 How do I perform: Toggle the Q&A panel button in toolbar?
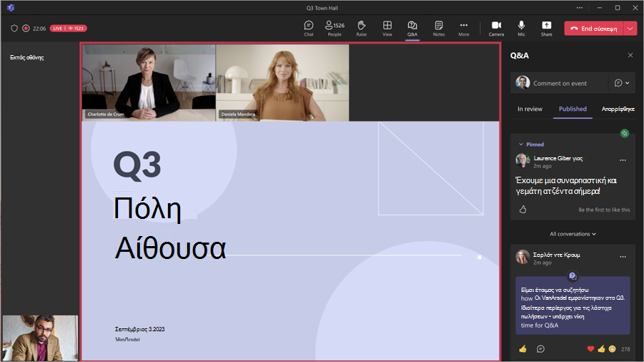point(412,29)
